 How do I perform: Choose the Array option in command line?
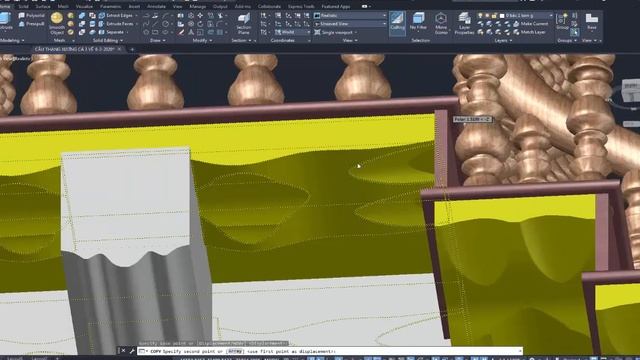click(x=235, y=351)
